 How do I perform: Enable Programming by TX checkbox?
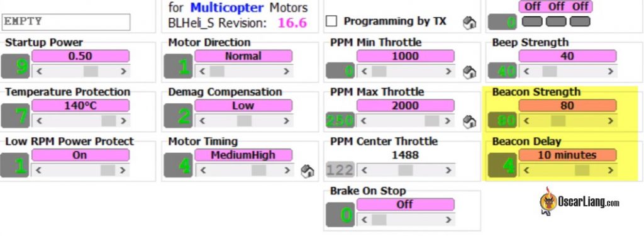coord(331,21)
